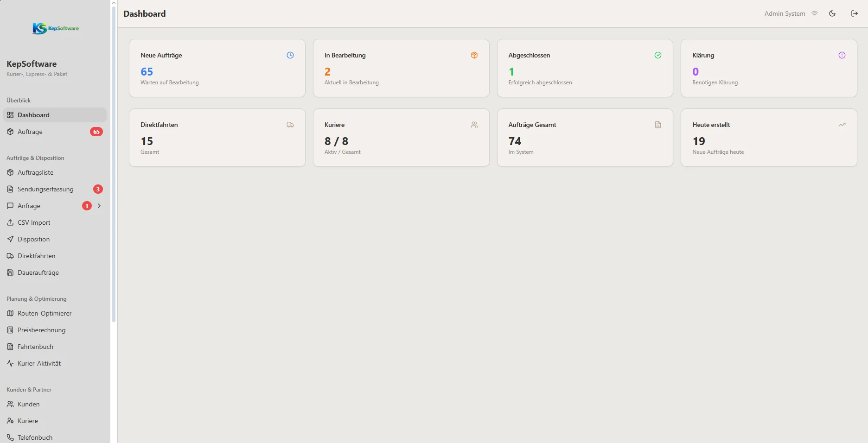Go to CSV Import page
This screenshot has width=868, height=443.
tap(34, 222)
